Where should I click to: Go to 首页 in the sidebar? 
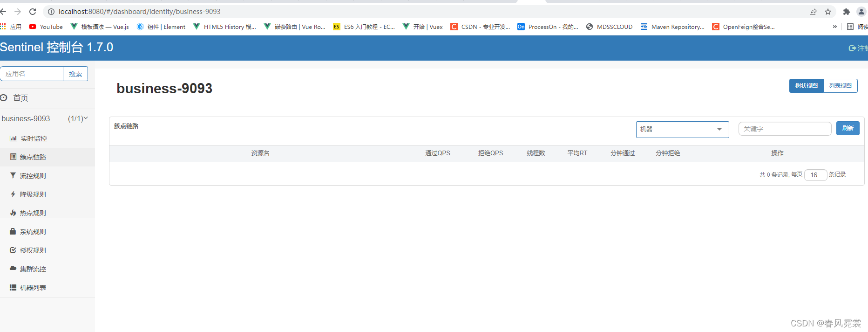coord(20,98)
